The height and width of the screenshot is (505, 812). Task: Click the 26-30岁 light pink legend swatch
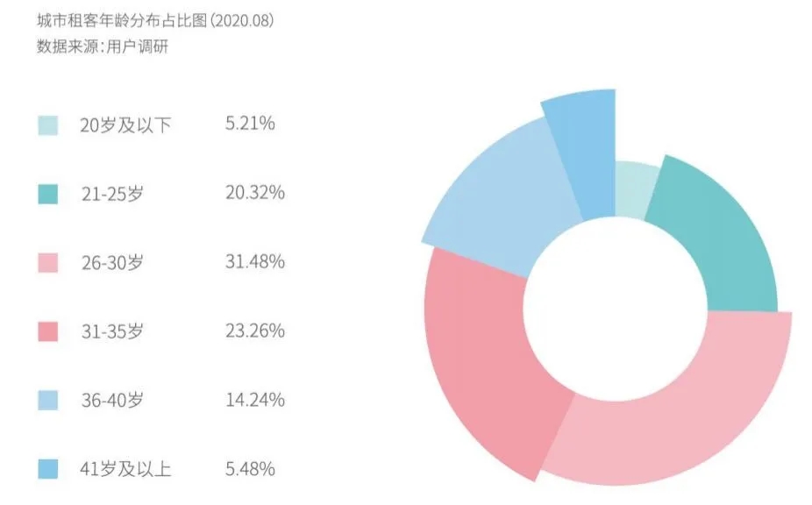(47, 263)
